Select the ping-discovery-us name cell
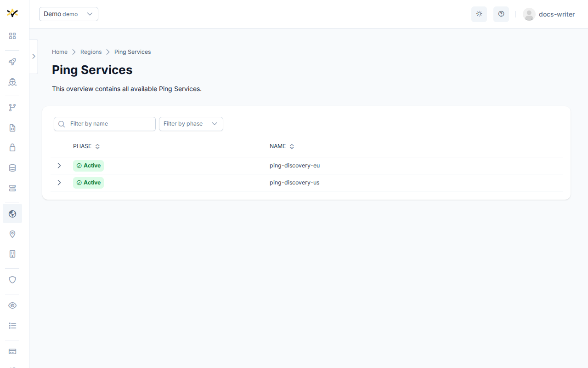Viewport: 588px width, 368px height. (294, 183)
